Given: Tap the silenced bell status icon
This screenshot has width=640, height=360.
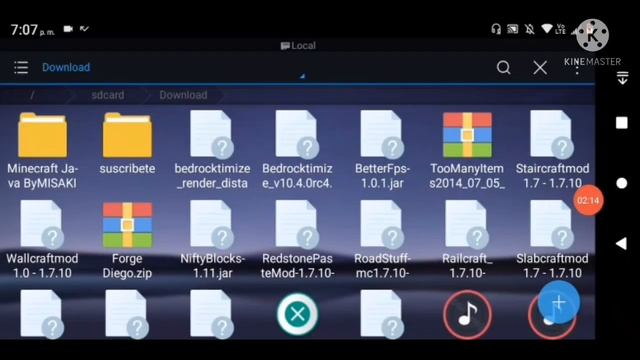Looking at the screenshot, I should [530, 29].
